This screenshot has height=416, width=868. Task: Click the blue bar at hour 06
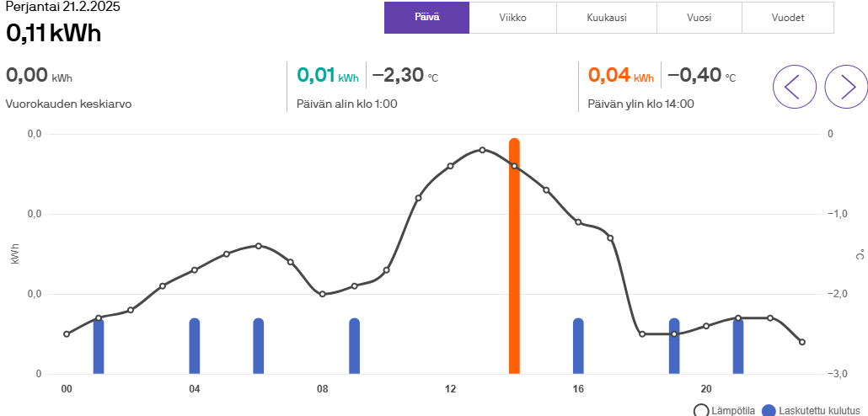tap(259, 347)
